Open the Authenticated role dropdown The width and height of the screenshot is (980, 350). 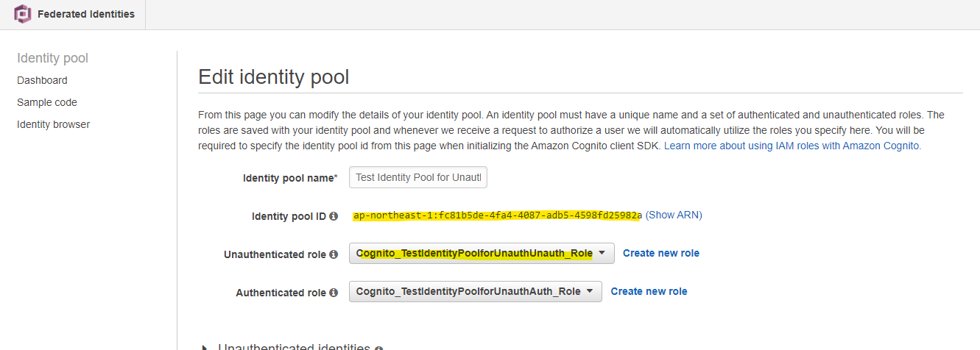tap(476, 291)
